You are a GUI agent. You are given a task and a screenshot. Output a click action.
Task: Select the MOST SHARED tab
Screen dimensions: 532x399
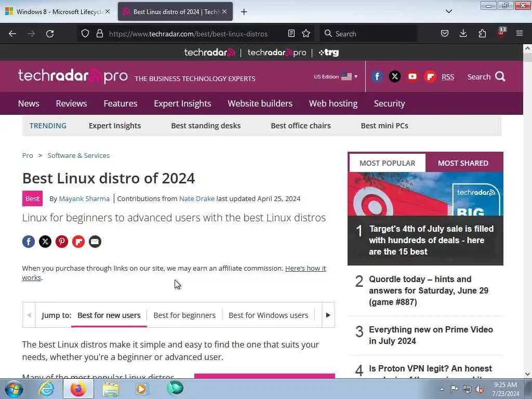click(x=463, y=163)
